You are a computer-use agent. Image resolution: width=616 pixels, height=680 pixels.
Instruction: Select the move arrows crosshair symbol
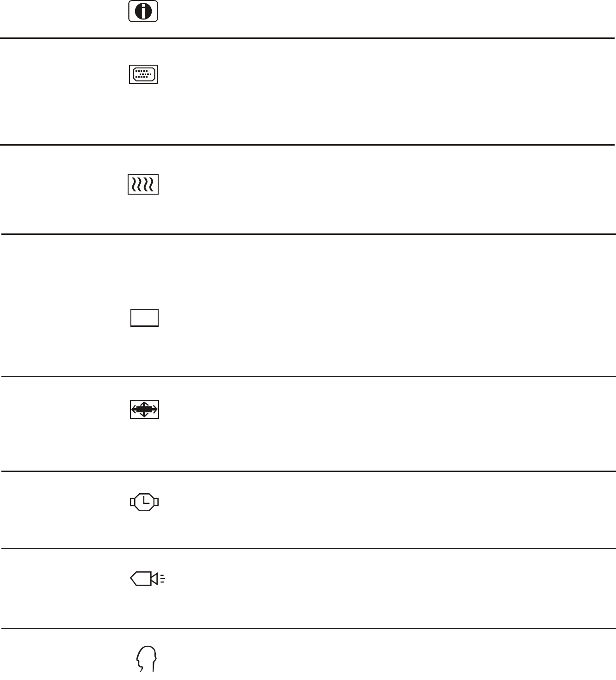144,410
